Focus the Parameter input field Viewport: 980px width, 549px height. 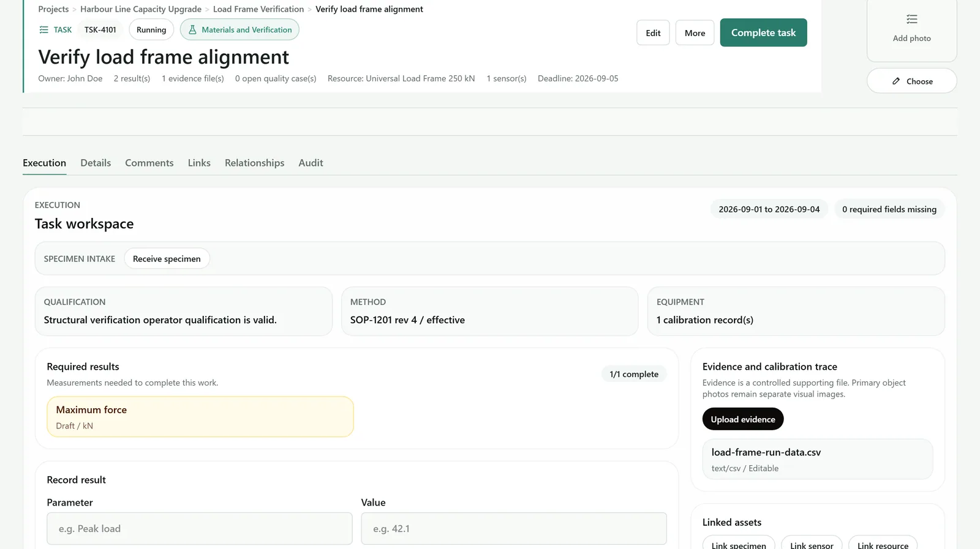click(x=200, y=529)
